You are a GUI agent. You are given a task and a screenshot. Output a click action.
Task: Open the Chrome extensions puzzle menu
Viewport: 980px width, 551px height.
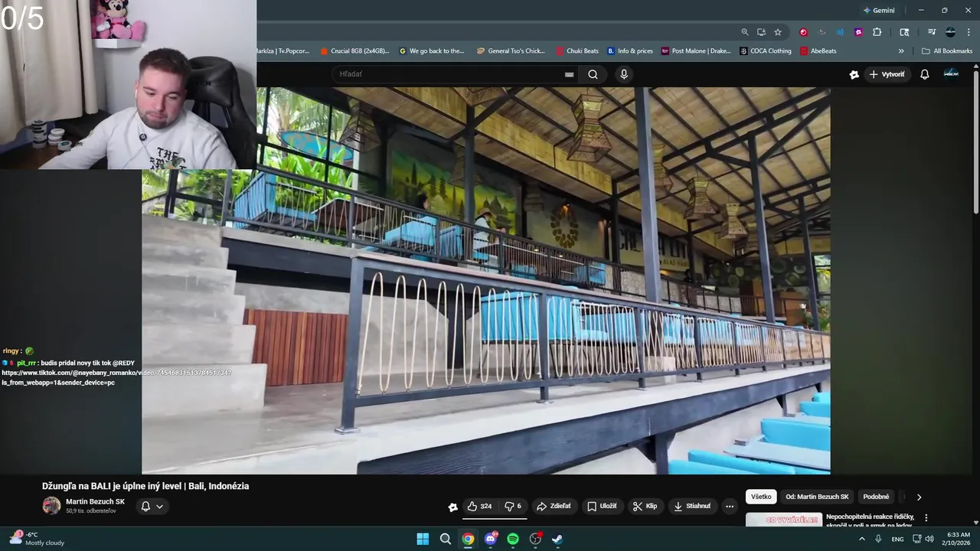[877, 32]
